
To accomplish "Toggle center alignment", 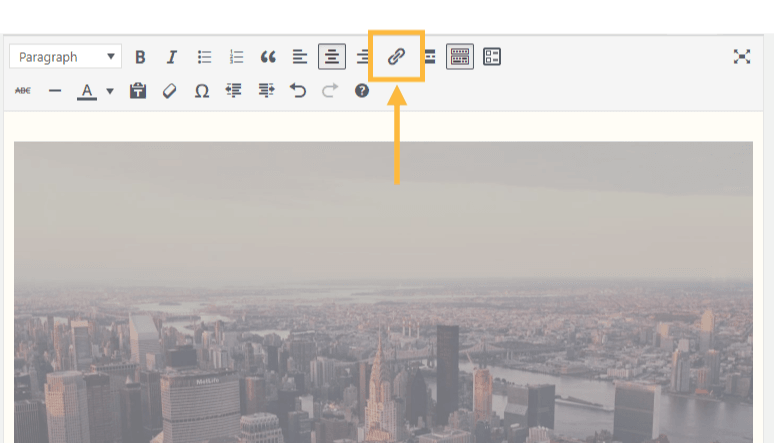I will [332, 57].
